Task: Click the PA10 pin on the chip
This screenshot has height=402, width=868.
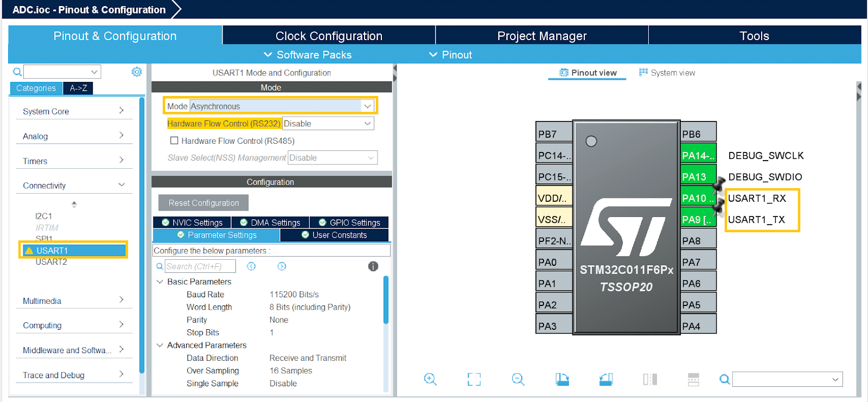Action: coord(698,198)
